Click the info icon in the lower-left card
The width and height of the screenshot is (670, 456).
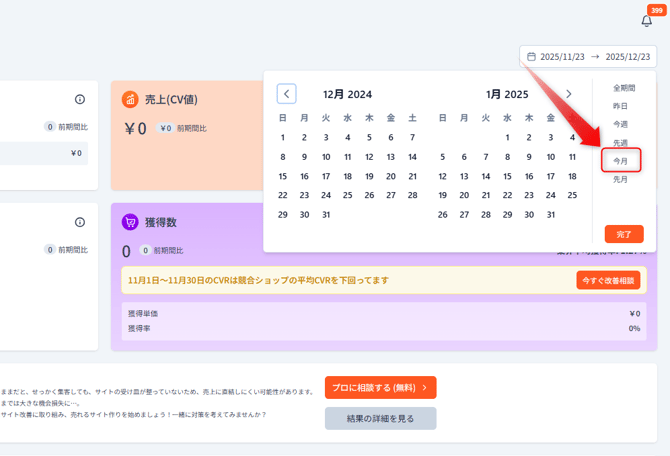[80, 222]
